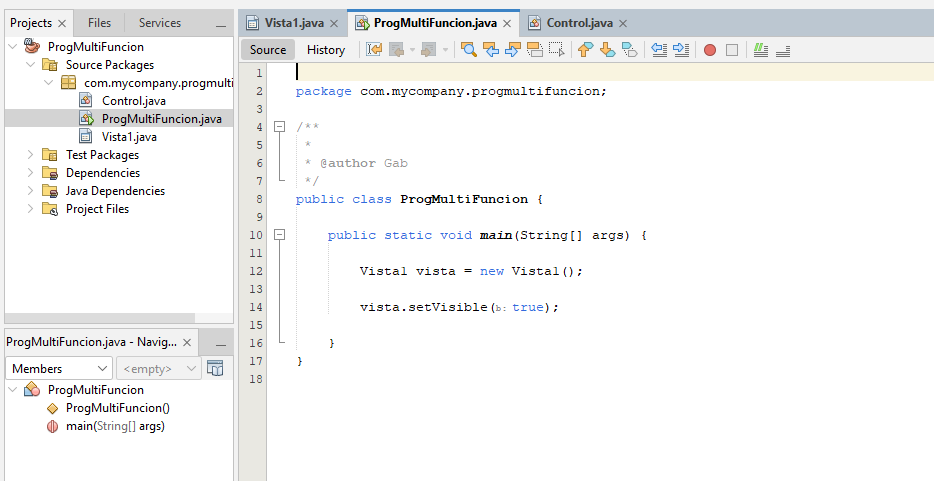Close the Vista1.java editor tab

coord(334,23)
